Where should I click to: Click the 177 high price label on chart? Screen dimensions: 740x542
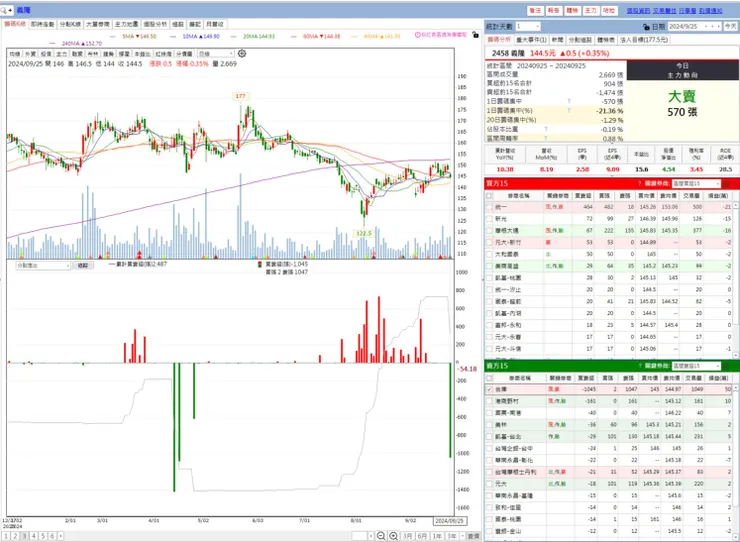point(240,96)
